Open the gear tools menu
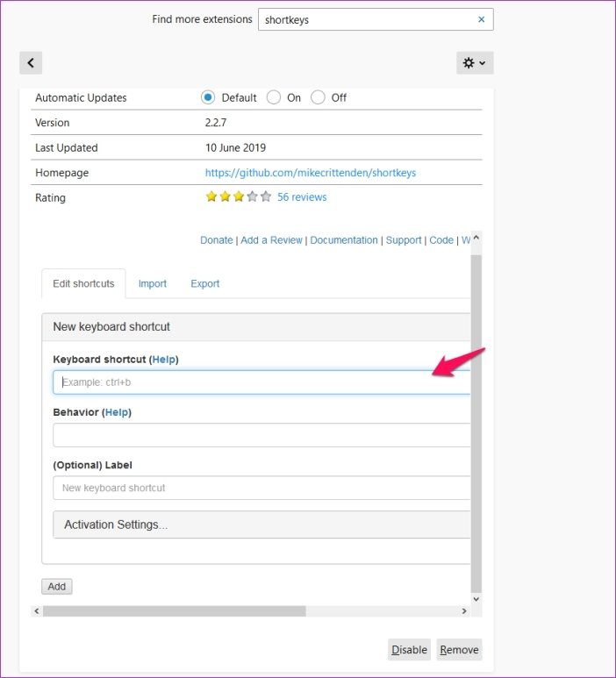Viewport: 616px width, 678px height. (475, 63)
